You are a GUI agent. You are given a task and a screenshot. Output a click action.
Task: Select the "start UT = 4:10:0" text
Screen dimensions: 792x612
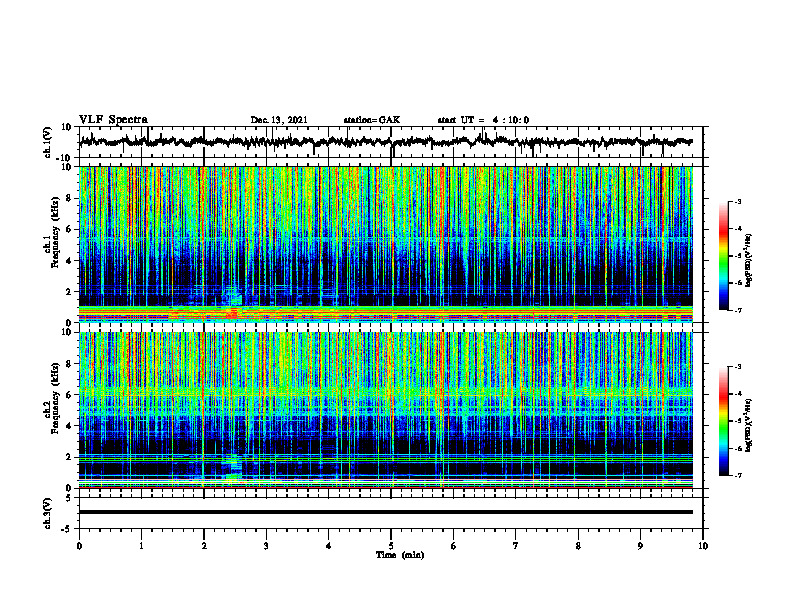click(x=483, y=120)
